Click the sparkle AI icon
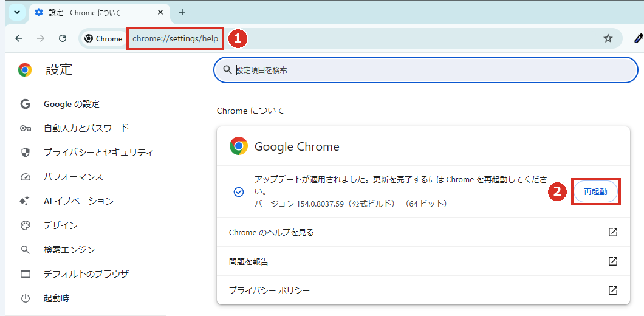 [x=25, y=201]
